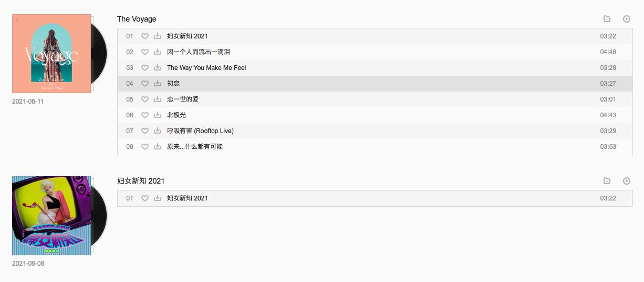Toggle heart on 呼吸有害 (Rooftop Live)
The image size is (644, 282).
(145, 131)
